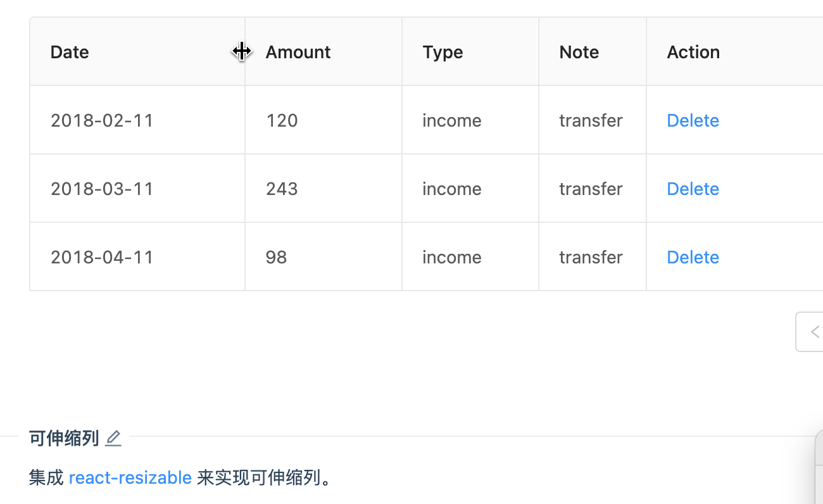Delete the 2018-02-11 row
Screen dimensions: 823x504
693,120
